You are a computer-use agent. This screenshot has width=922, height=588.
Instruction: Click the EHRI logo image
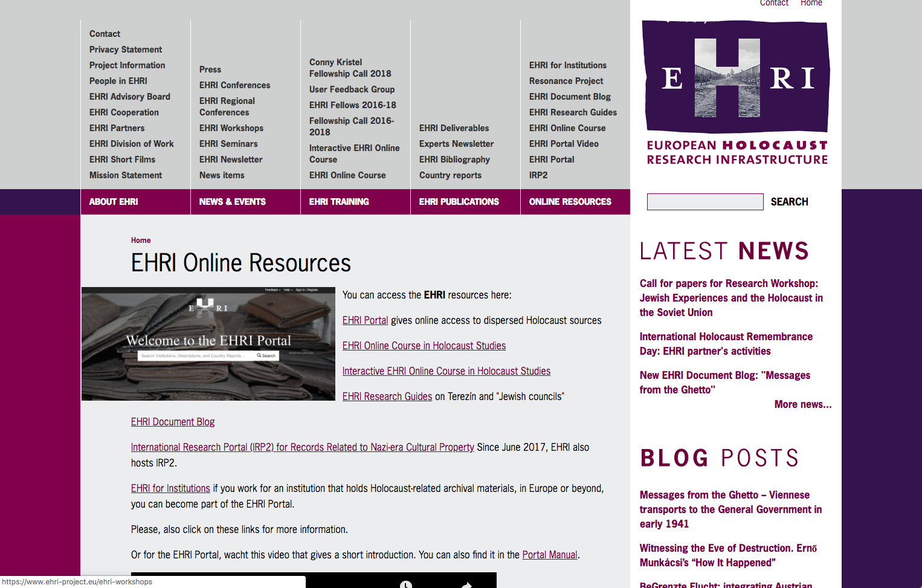click(737, 92)
